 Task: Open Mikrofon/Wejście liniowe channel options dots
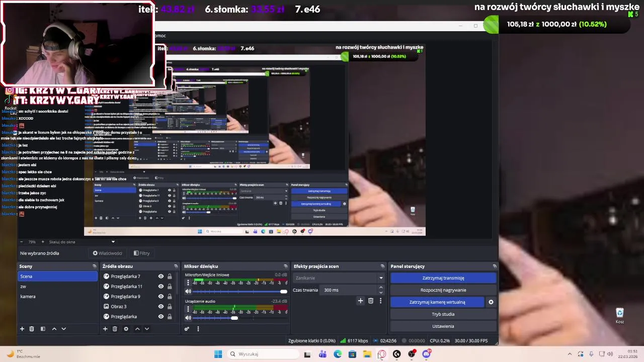point(188,283)
